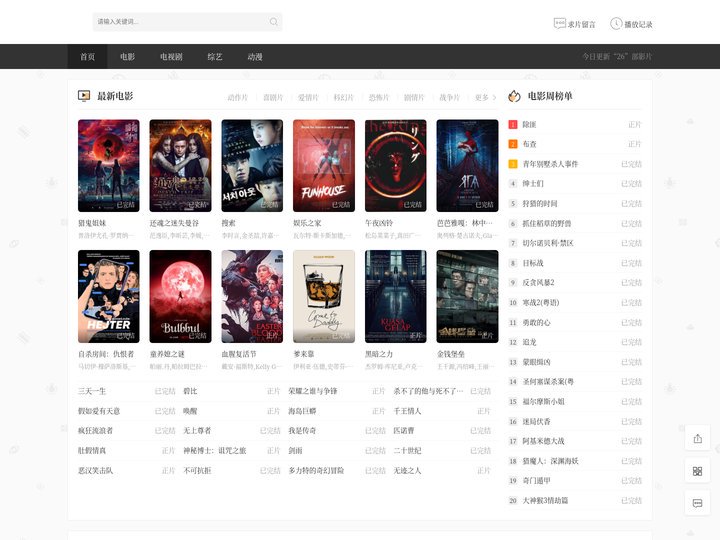Go to the 首页 nav tab
Viewport: 720px width, 540px height.
(x=87, y=56)
